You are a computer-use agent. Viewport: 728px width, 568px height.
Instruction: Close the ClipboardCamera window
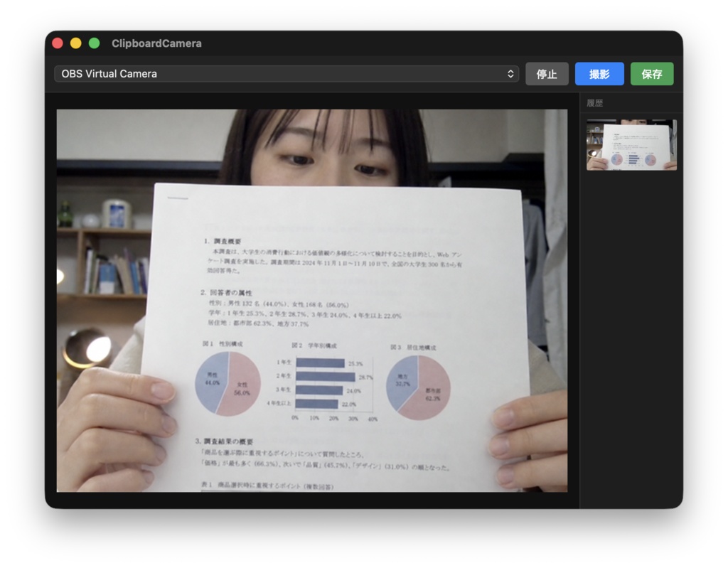[58, 43]
